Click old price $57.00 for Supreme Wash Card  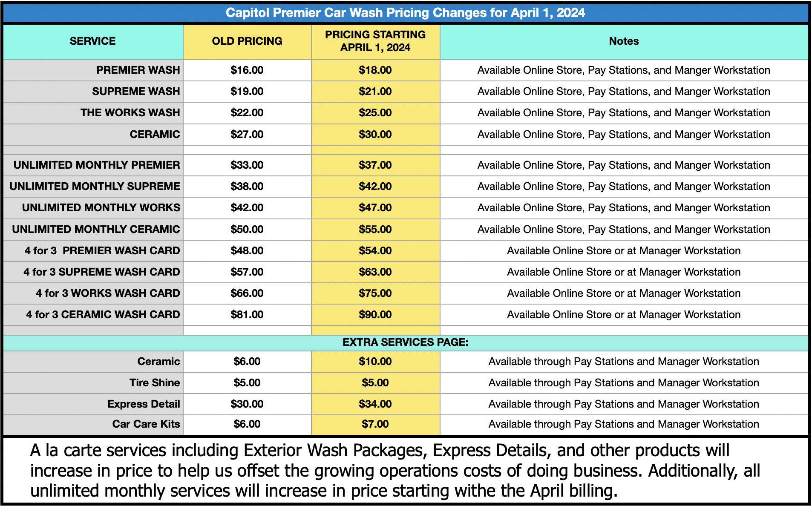tap(247, 272)
